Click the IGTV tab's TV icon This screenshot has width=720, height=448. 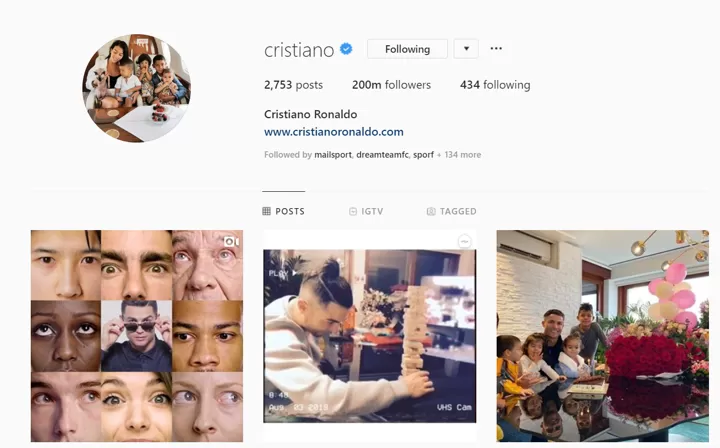pos(353,211)
